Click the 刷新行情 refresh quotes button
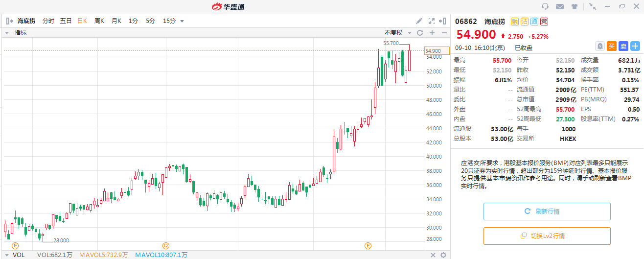Screen dimensions: 644x259 (547, 212)
